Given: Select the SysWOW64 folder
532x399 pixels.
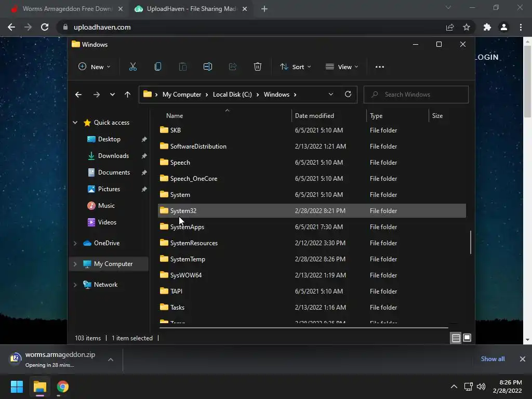Looking at the screenshot, I should pyautogui.click(x=312, y=275).
